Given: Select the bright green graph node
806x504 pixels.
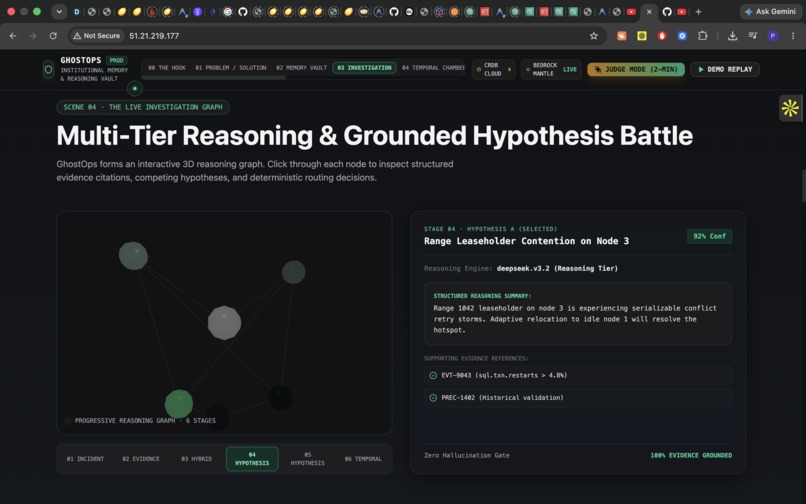Looking at the screenshot, I should pyautogui.click(x=179, y=404).
